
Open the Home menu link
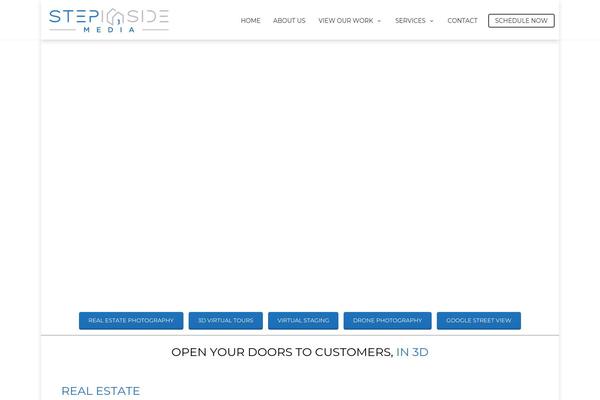tap(250, 21)
